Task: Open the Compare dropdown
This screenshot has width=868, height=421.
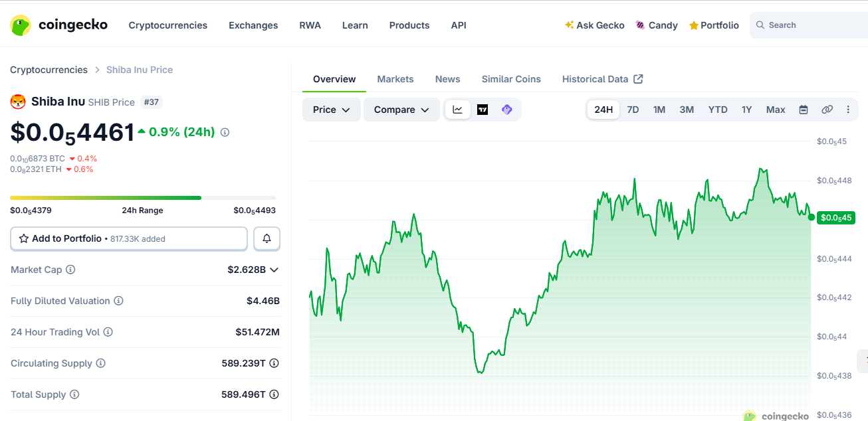Action: tap(401, 110)
